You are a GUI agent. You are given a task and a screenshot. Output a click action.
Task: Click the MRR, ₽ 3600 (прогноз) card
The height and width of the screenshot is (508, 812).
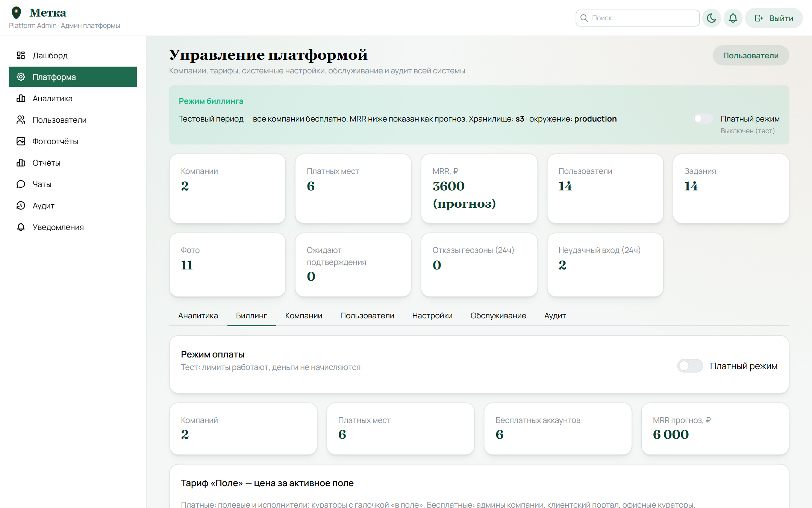click(479, 189)
